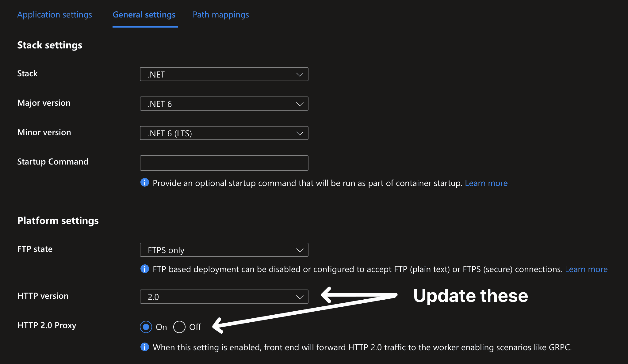Open the Stack dropdown showing .NET
This screenshot has width=628, height=364.
224,74
